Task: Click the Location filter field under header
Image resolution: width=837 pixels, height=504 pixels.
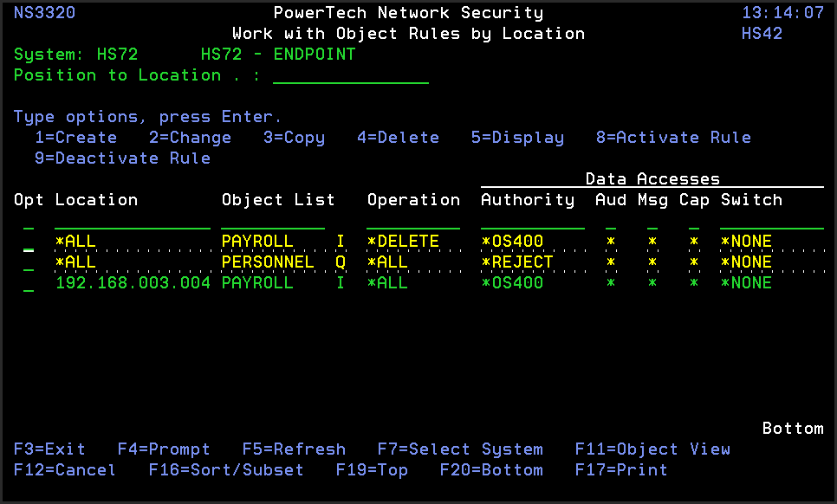Action: [x=132, y=222]
